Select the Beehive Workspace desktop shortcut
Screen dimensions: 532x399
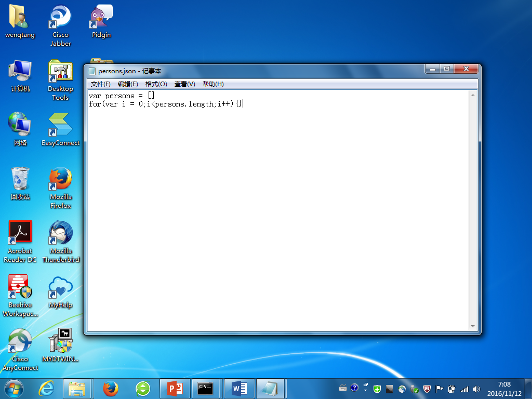20,296
